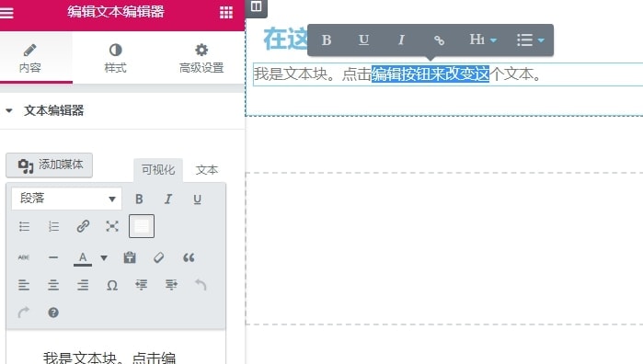Switch editor to 可视化 mode
Viewport: 643px width, 364px height.
point(158,170)
